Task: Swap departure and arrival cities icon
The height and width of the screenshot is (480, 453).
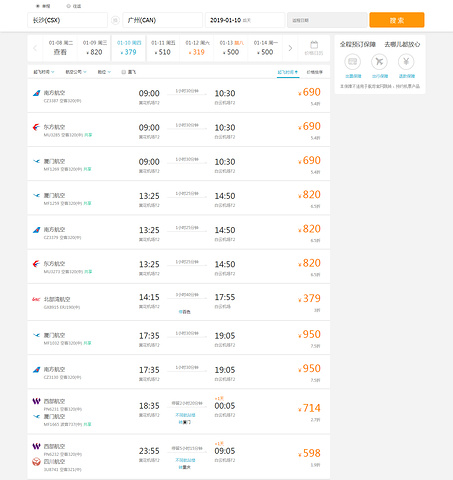Action: point(115,20)
